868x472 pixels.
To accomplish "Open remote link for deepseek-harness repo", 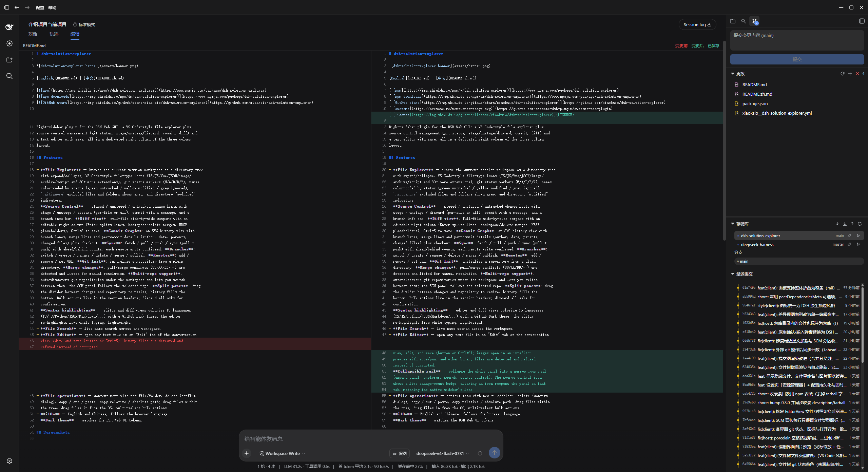I will 849,244.
